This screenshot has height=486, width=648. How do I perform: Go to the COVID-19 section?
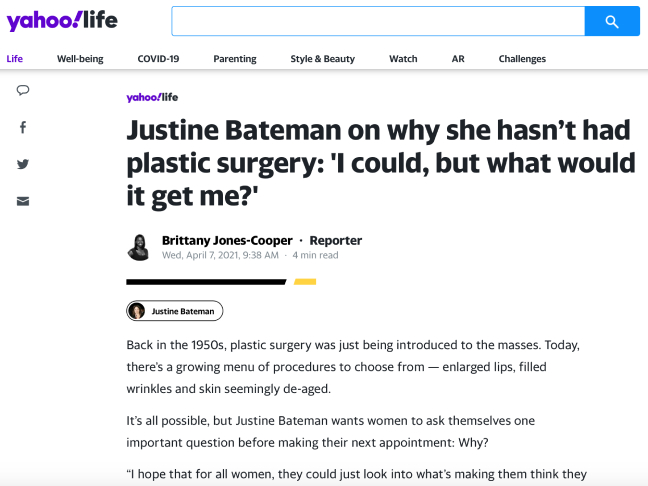[158, 59]
